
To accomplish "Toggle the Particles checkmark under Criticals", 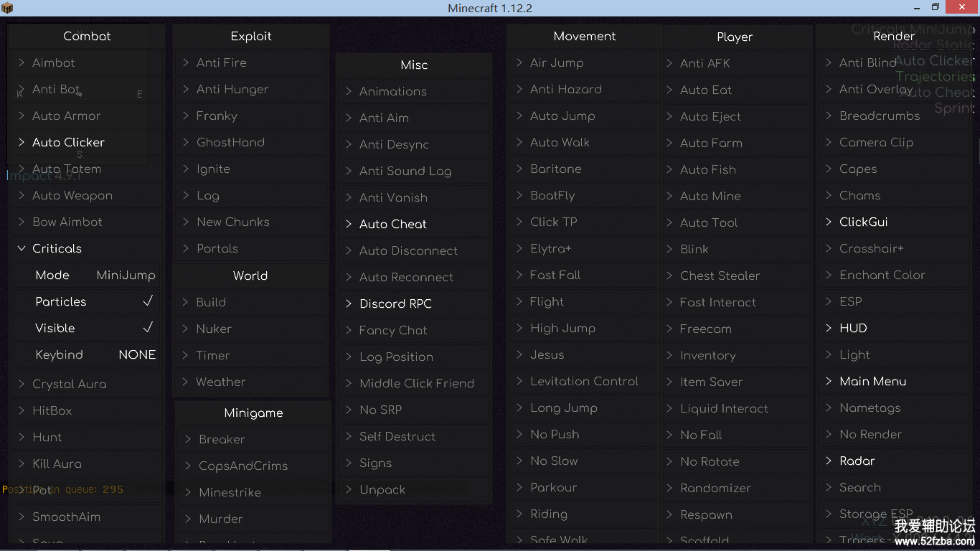I will click(148, 301).
